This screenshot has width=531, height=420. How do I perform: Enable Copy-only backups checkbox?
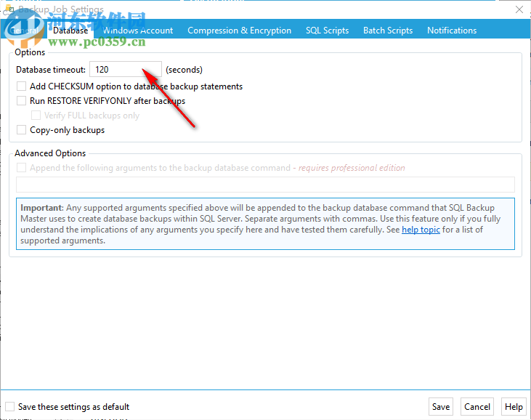coord(21,130)
